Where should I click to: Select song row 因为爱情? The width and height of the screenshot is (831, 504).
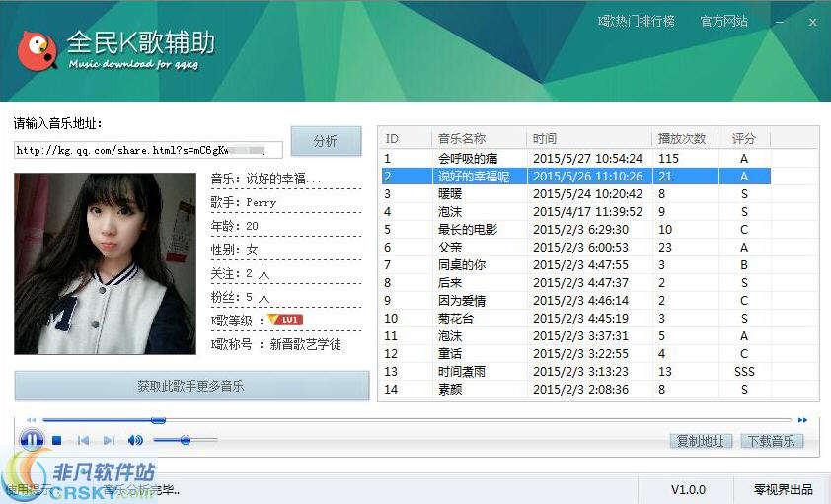576,300
